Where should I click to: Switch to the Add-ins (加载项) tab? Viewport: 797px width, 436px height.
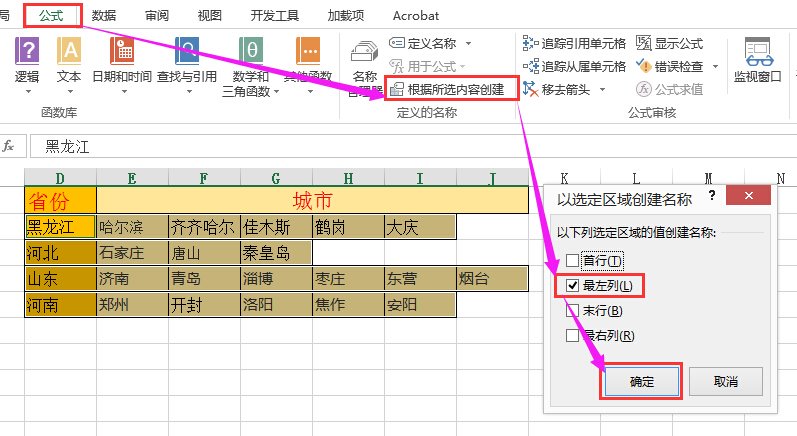point(346,16)
